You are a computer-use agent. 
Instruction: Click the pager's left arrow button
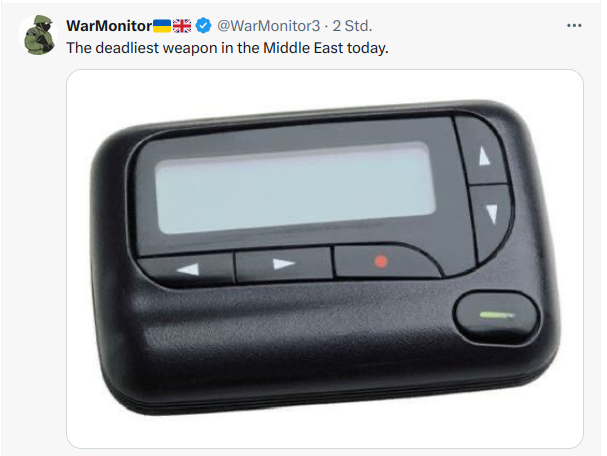[187, 268]
